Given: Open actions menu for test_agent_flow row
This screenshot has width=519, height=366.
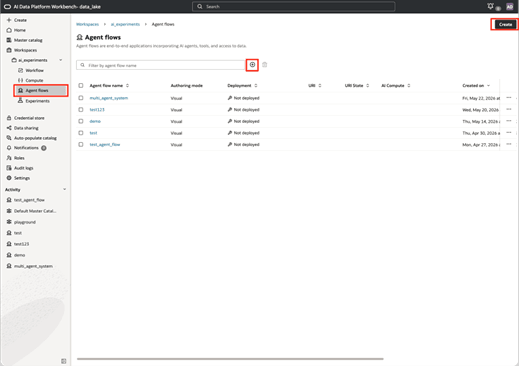Looking at the screenshot, I should (509, 144).
